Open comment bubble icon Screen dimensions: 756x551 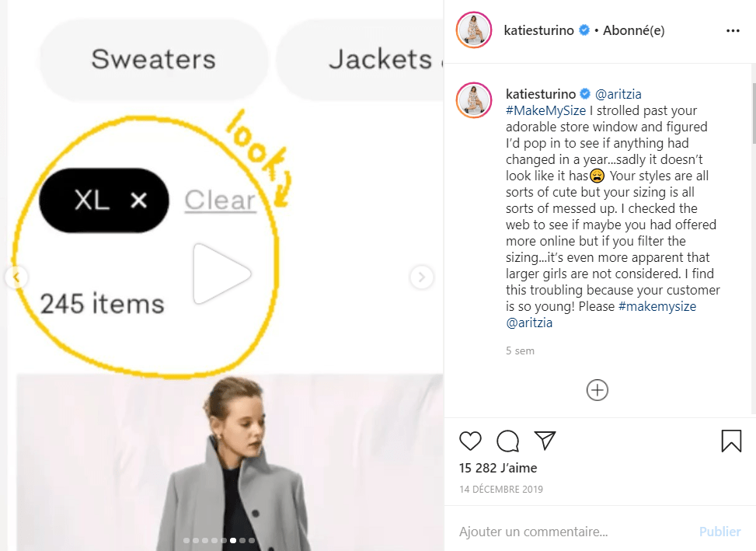pos(507,441)
